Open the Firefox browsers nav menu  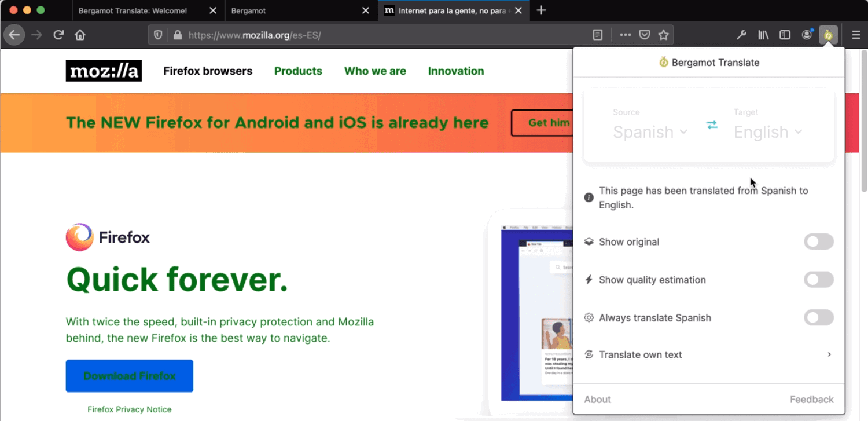[208, 71]
